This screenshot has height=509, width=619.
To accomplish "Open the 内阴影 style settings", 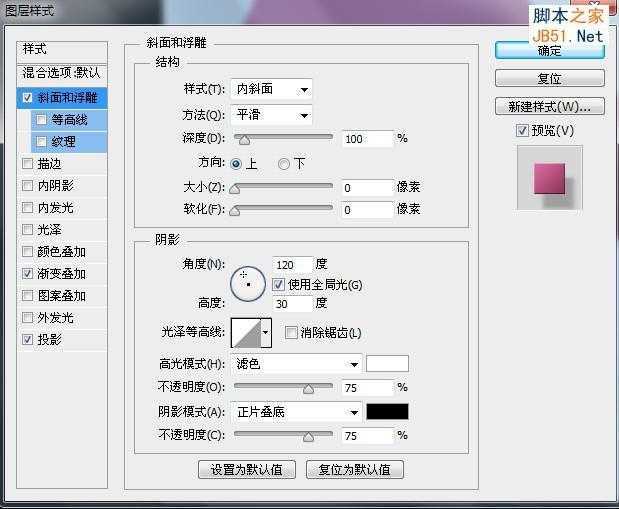I will click(x=62, y=185).
